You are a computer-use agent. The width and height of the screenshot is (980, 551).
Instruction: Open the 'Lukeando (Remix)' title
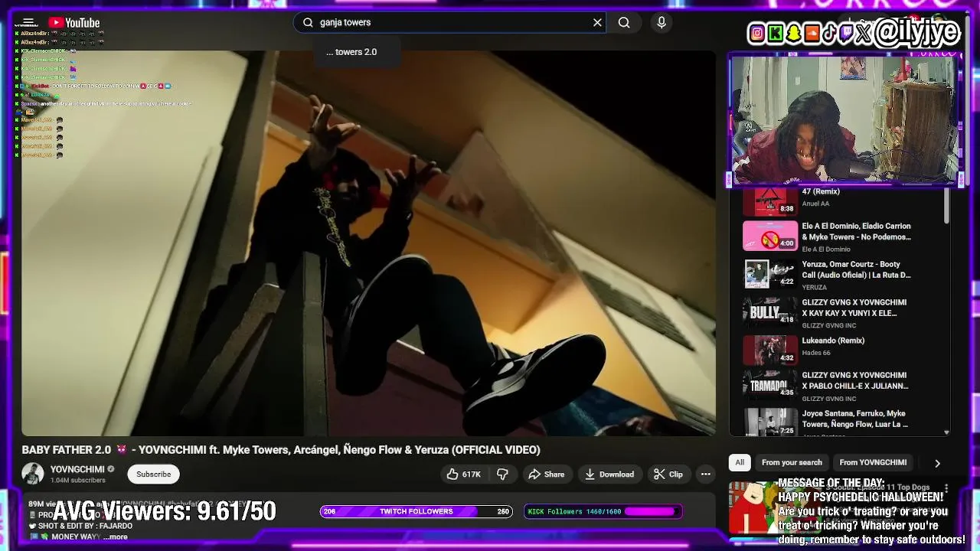click(x=833, y=341)
